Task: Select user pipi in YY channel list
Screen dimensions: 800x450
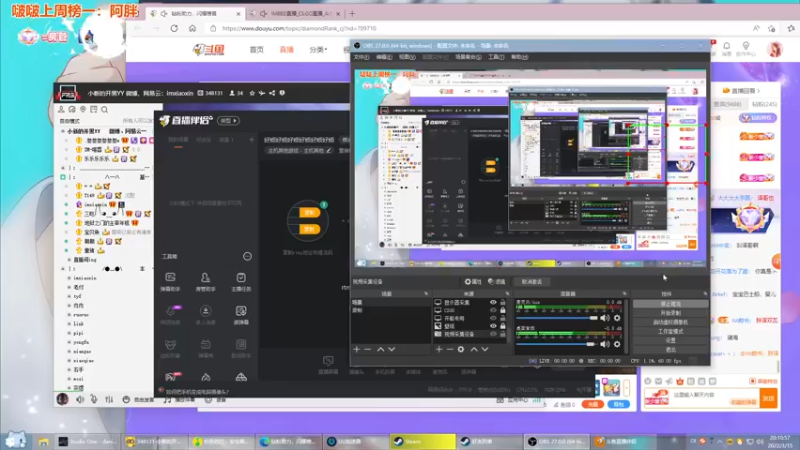Action: (79, 333)
